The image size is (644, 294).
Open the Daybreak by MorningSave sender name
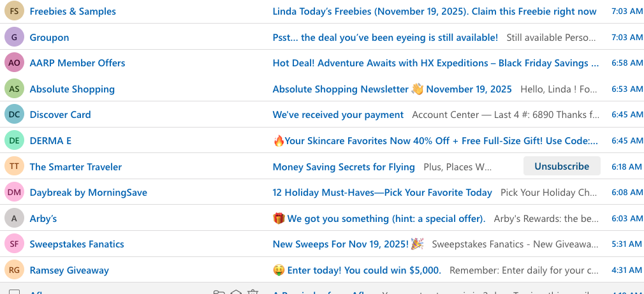tap(88, 192)
